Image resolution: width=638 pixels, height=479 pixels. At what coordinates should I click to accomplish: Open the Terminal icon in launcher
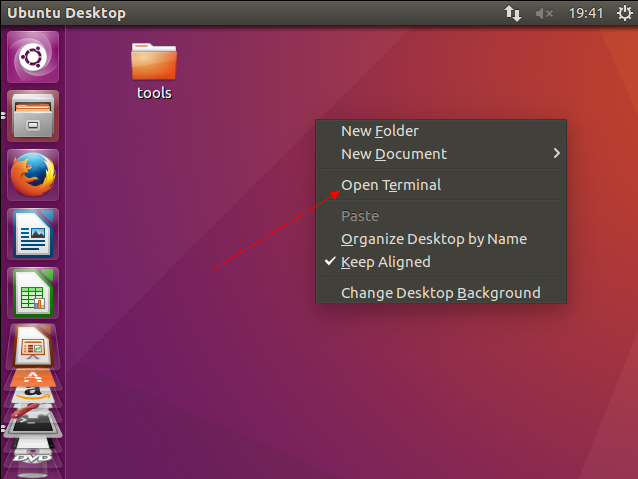[x=33, y=423]
